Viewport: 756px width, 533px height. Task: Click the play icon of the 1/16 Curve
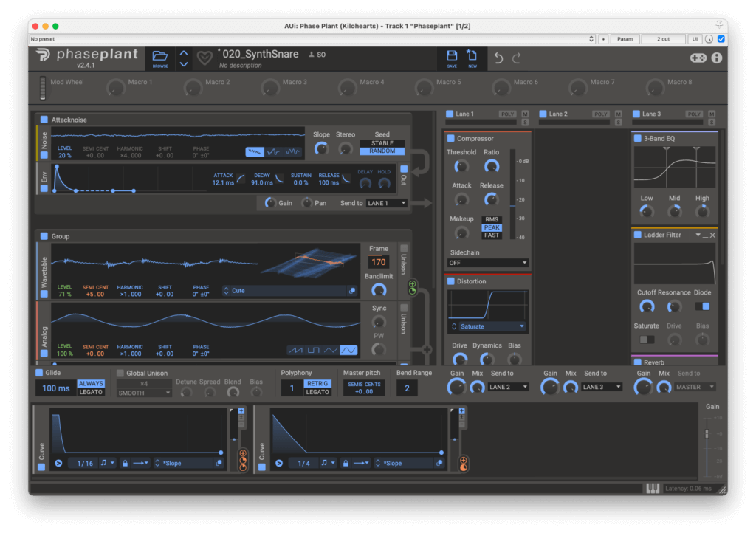[x=58, y=463]
